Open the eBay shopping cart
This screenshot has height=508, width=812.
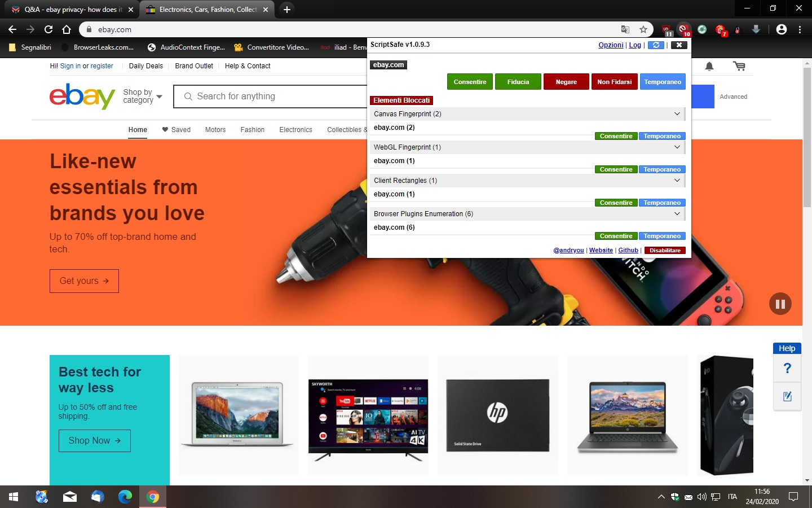[x=739, y=66]
